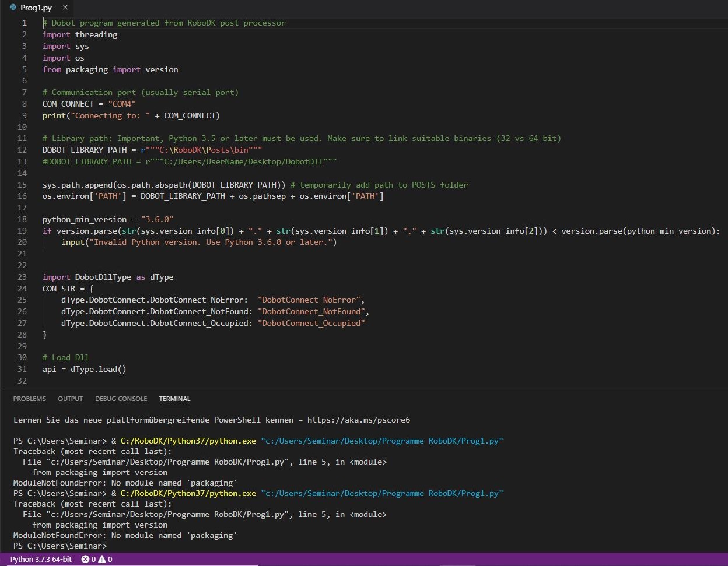The image size is (728, 566).
Task: Click the dType.load() call on line 31
Action: [x=98, y=369]
